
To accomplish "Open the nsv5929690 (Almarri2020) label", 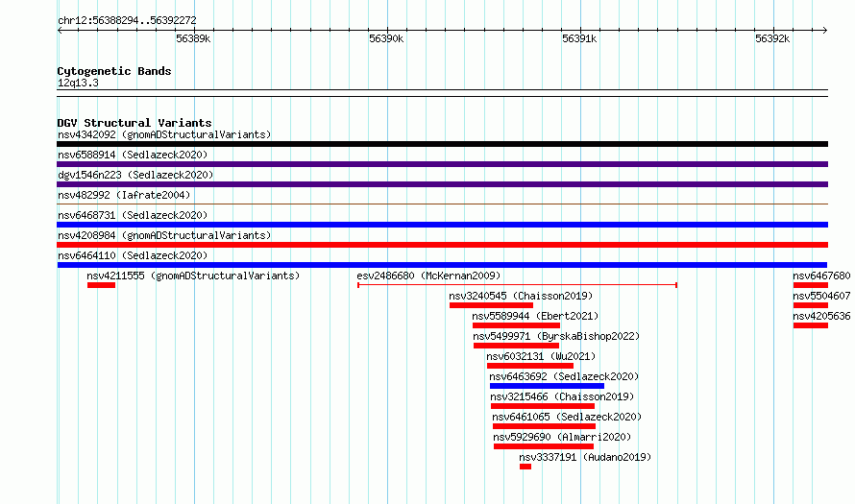I will 562,437.
